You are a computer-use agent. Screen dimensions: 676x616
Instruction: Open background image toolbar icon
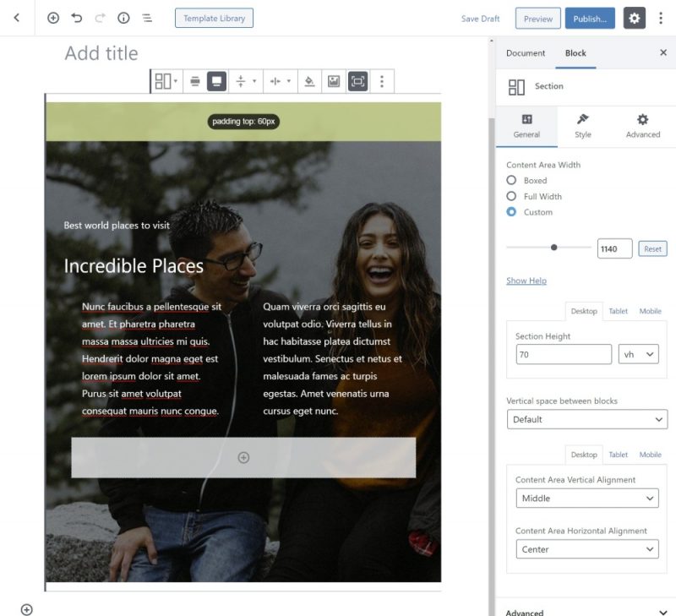[334, 81]
